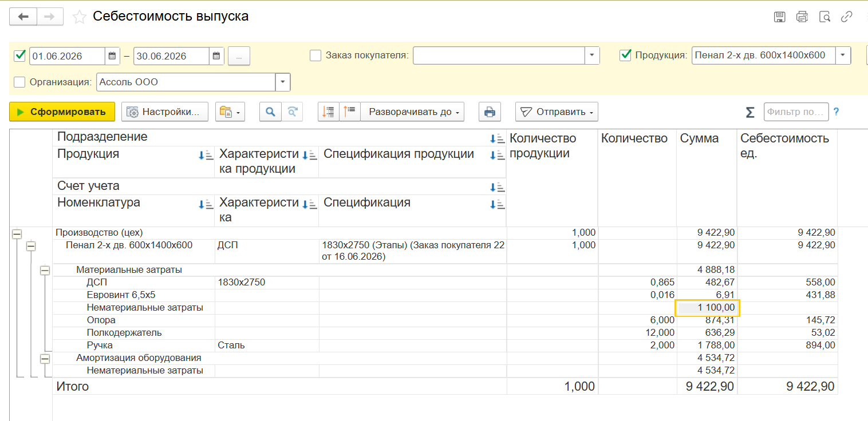Click the cancel search icon next to Find

pyautogui.click(x=292, y=112)
